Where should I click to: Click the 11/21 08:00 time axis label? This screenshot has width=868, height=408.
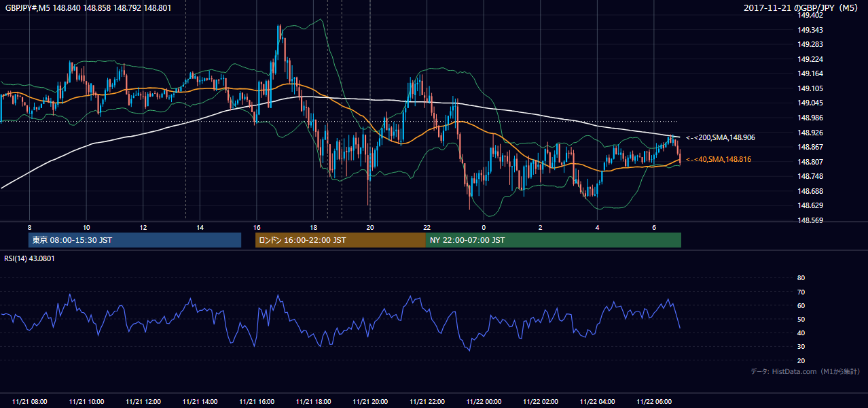[x=29, y=402]
